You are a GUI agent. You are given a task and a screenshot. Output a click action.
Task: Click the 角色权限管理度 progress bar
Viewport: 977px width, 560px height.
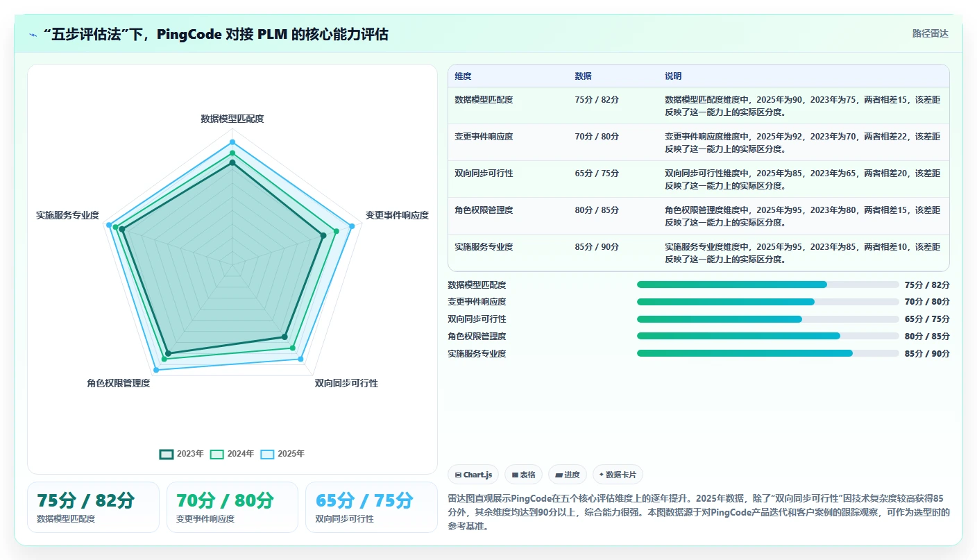pos(768,336)
